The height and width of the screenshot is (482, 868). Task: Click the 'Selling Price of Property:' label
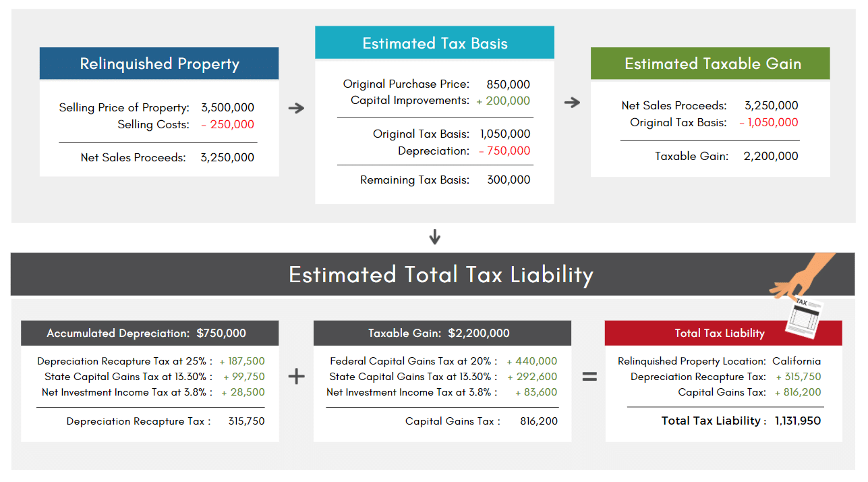pyautogui.click(x=124, y=107)
